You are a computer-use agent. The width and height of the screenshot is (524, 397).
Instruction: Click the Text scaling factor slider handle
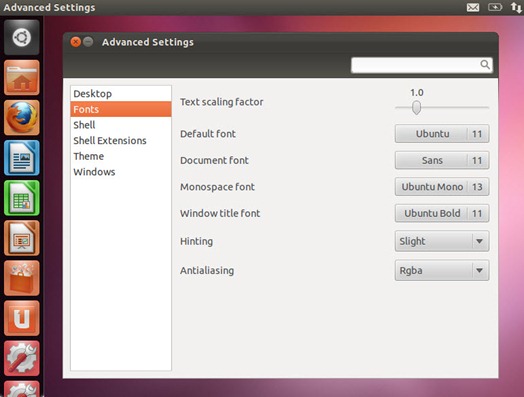click(x=416, y=108)
